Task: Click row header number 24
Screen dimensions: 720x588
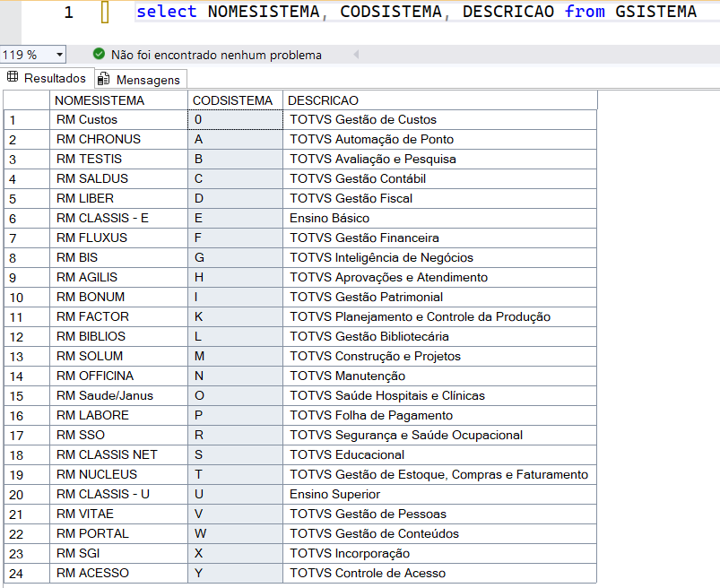Action: [x=27, y=574]
